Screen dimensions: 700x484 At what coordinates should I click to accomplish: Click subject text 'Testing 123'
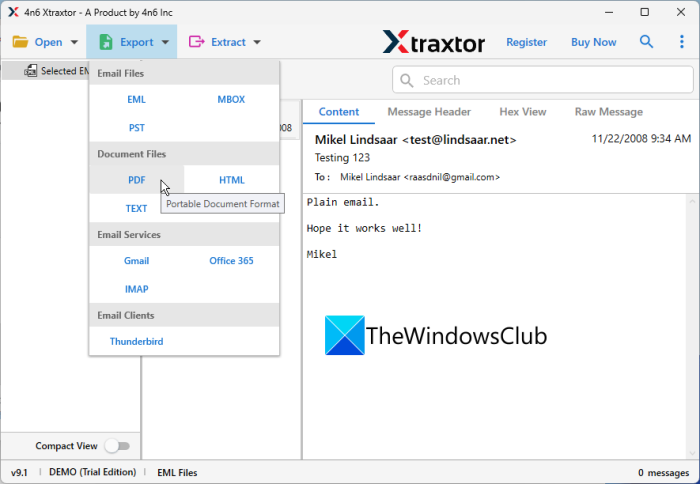(342, 158)
